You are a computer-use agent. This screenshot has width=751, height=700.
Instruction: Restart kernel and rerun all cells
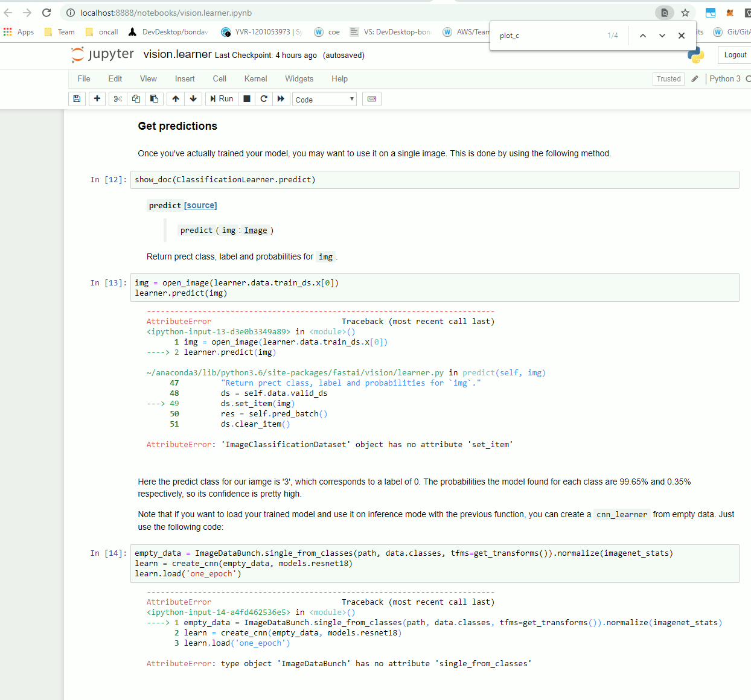(x=281, y=99)
